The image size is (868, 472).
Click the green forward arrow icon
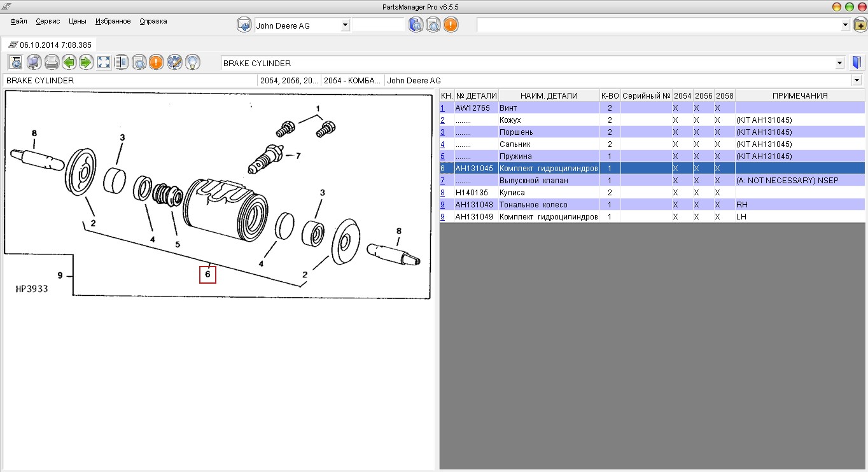[87, 62]
